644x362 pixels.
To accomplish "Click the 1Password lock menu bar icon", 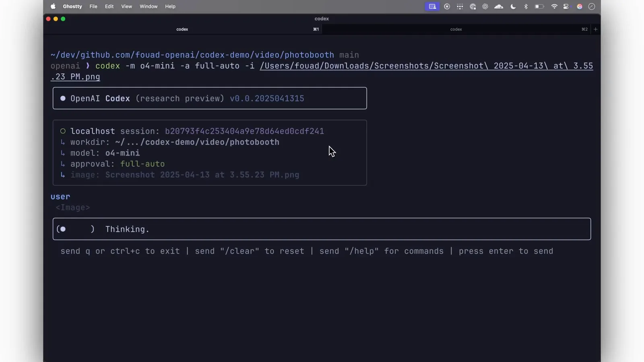I will tap(473, 6).
